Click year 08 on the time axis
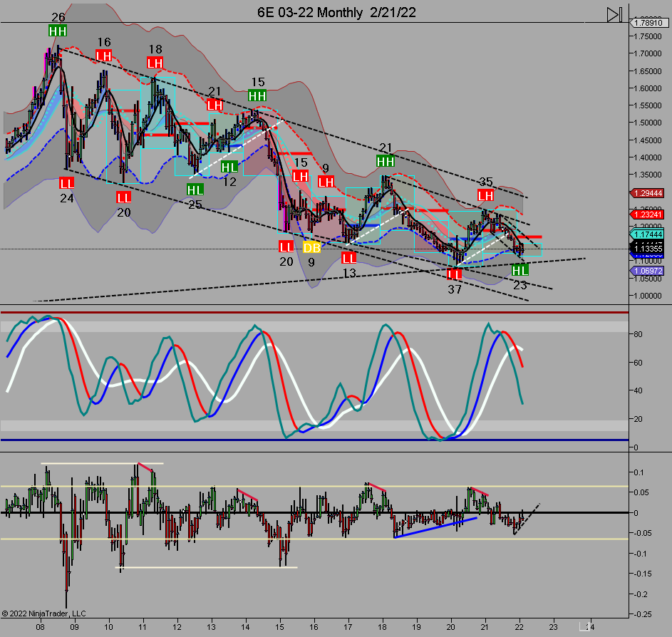Screen dimensions: 672x637 point(41,627)
